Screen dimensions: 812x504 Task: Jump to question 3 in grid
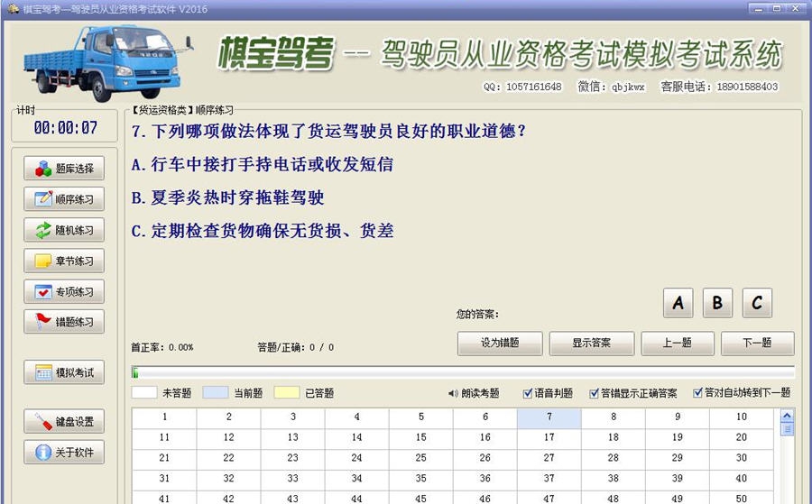coord(292,417)
